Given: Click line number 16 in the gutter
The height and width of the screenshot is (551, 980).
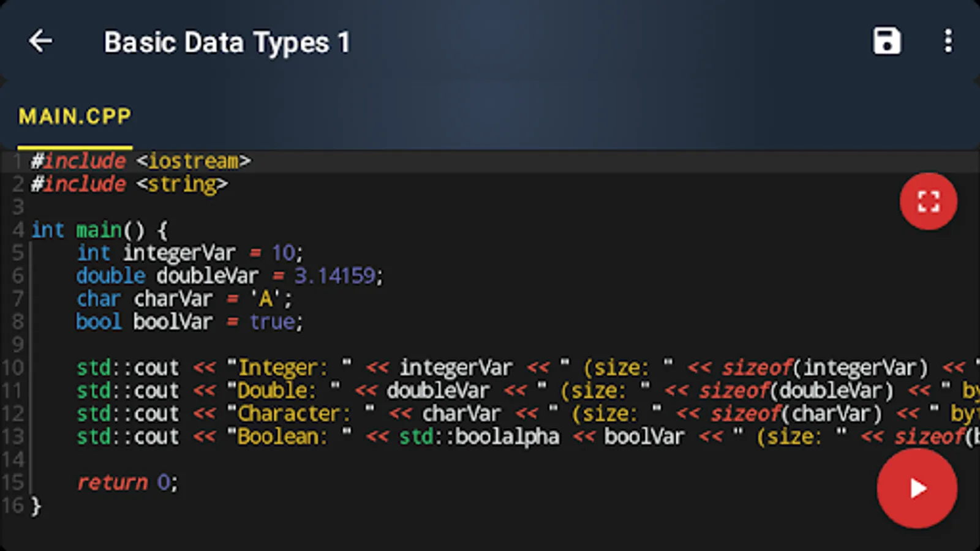Looking at the screenshot, I should (x=12, y=506).
